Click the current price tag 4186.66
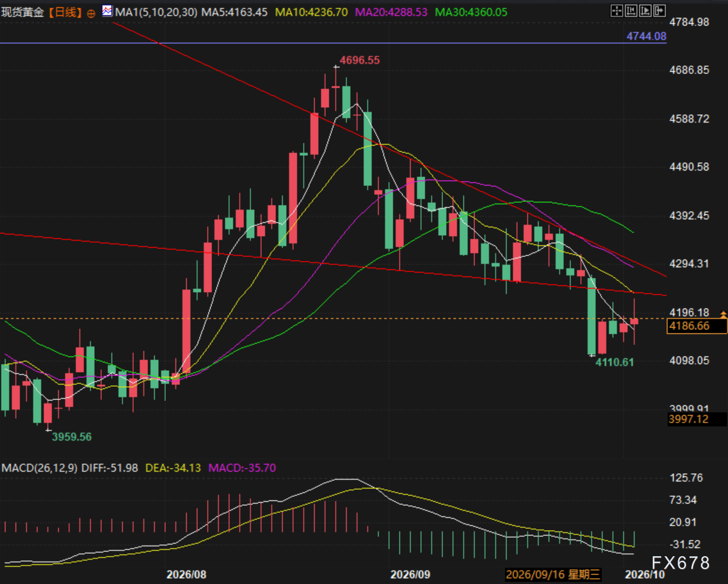Viewport: 728px width, 584px height. pyautogui.click(x=696, y=326)
